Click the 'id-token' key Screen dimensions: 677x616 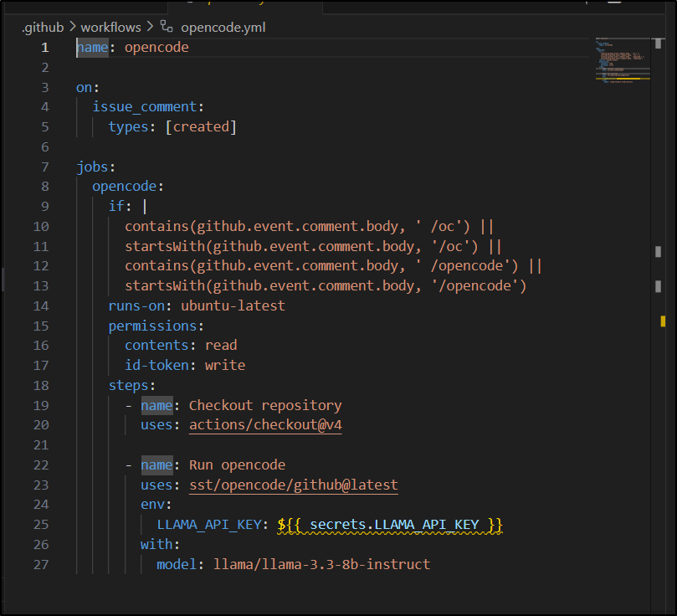pos(156,365)
